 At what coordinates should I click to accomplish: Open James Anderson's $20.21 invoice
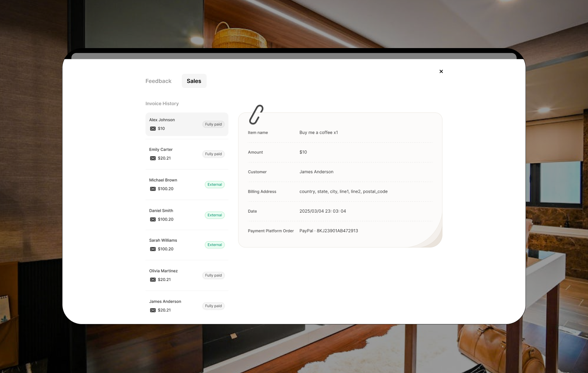(187, 305)
